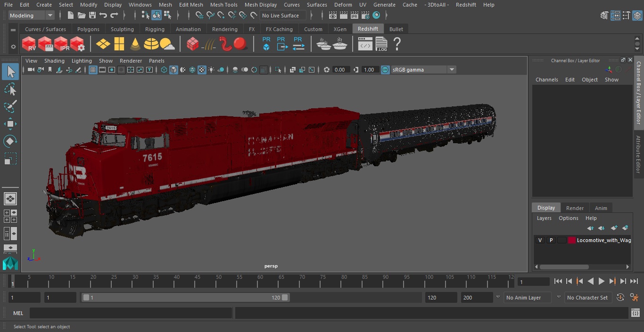Click the play forwards button
The image size is (644, 332).
coord(602,281)
